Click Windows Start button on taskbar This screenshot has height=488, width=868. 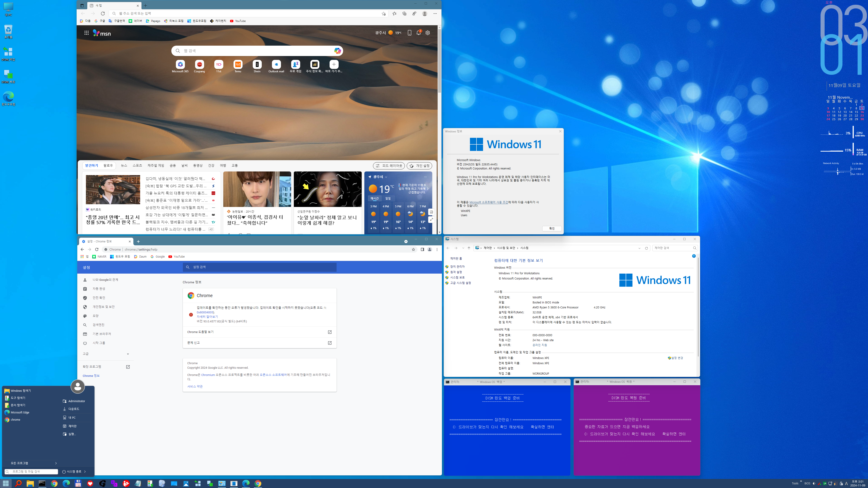[6, 484]
